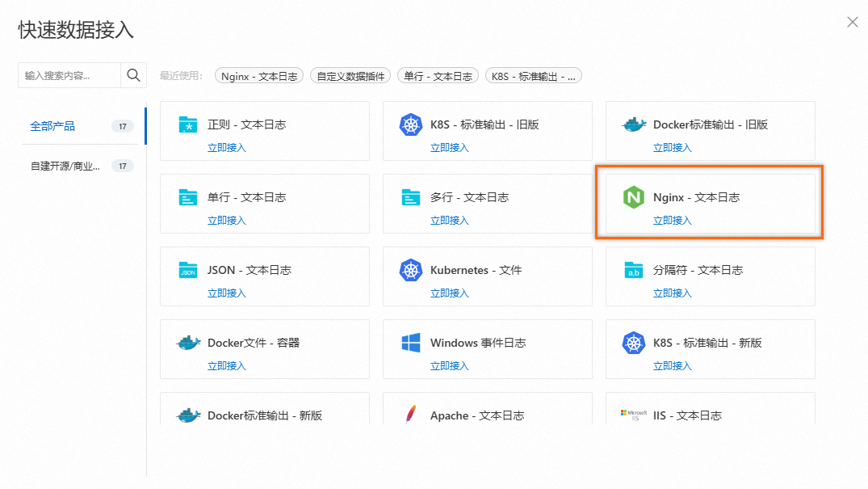This screenshot has width=868, height=489.
Task: Click 立即接入 under 单行 - 文本日志 card
Action: click(x=227, y=220)
